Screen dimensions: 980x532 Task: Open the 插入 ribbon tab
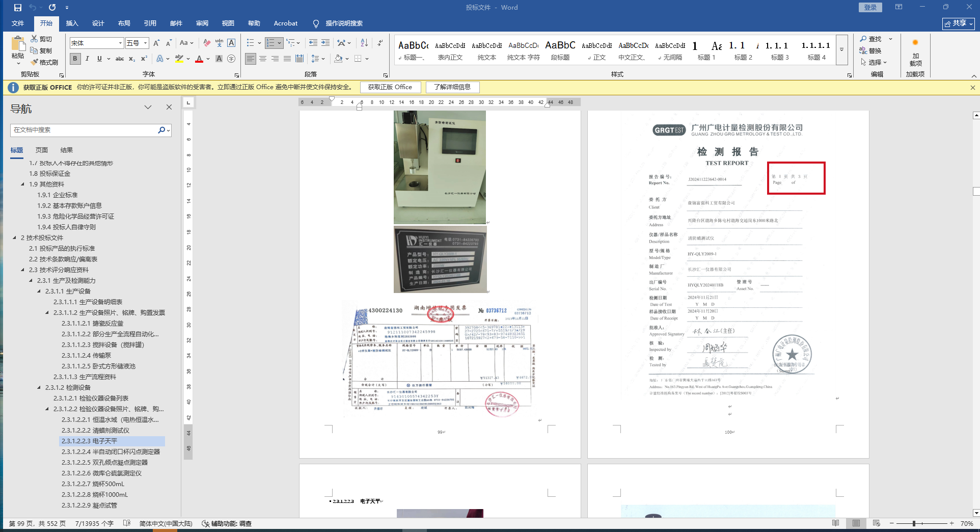click(x=72, y=23)
